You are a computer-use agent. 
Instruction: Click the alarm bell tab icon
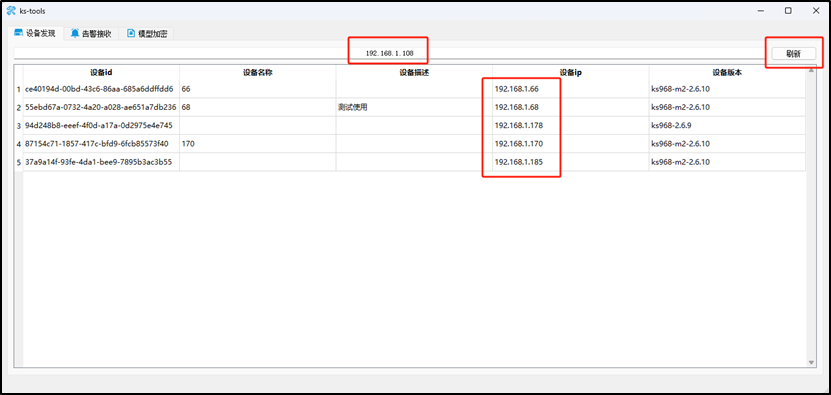pyautogui.click(x=75, y=33)
